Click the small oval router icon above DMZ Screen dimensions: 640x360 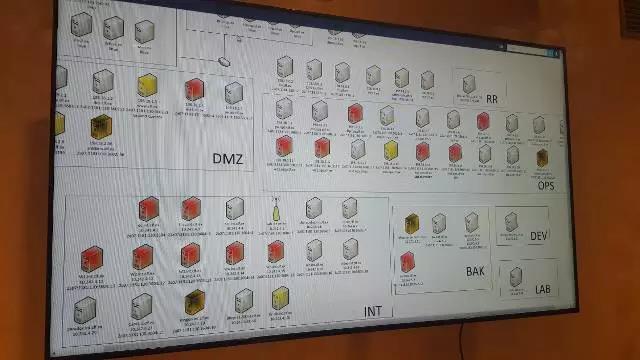coord(224,62)
